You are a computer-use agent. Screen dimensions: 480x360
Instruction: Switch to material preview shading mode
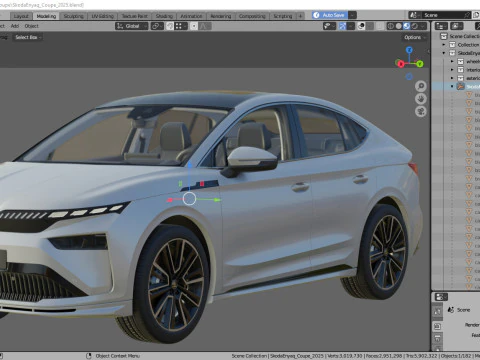coord(407,26)
